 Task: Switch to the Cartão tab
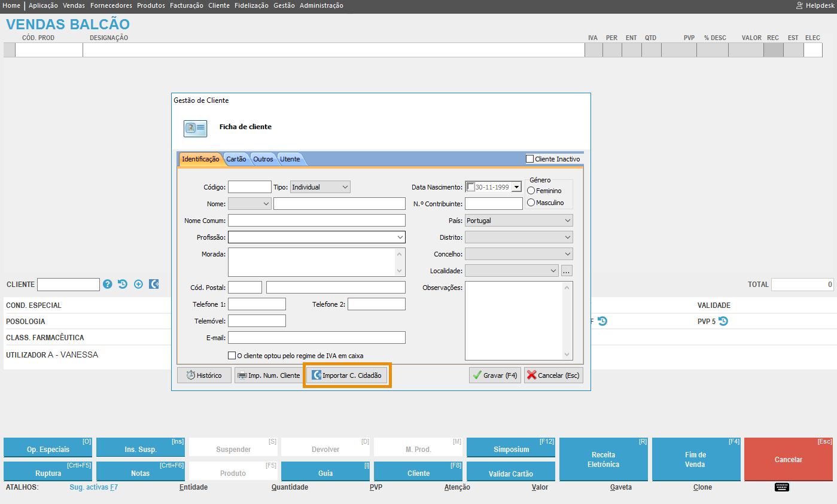click(x=236, y=159)
